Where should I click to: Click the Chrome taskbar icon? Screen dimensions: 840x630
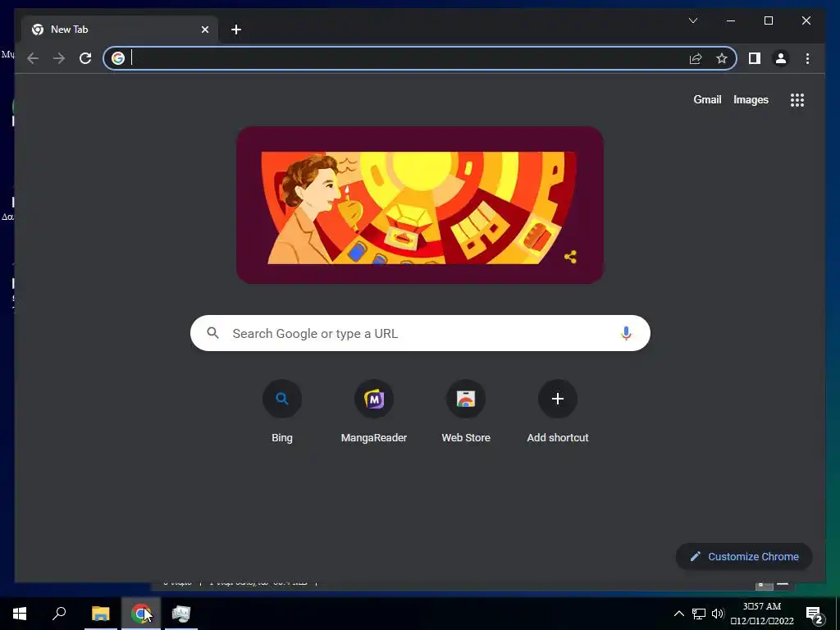point(140,614)
